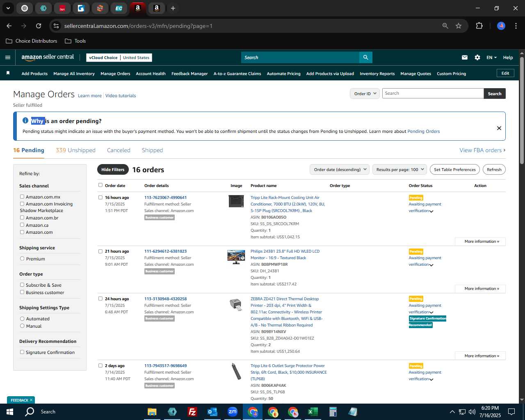Viewport: 525px width, 420px height.
Task: Click the Pending Orders link in banner
Action: (423, 131)
